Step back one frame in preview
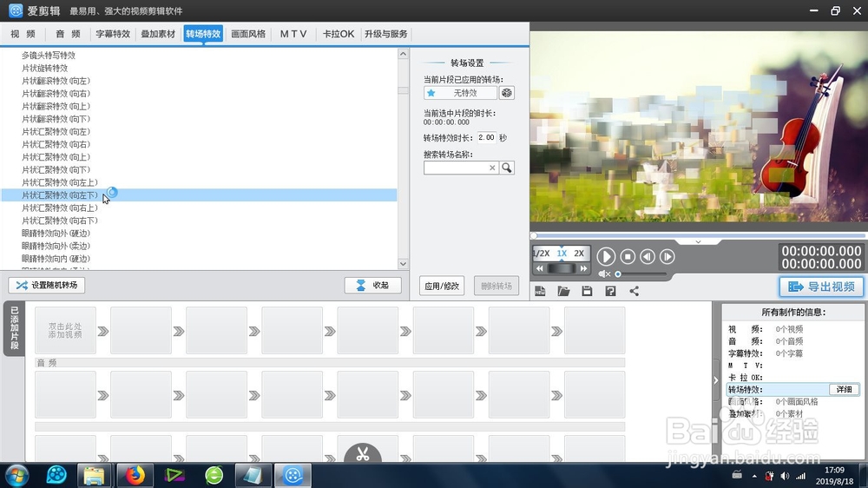 (648, 256)
